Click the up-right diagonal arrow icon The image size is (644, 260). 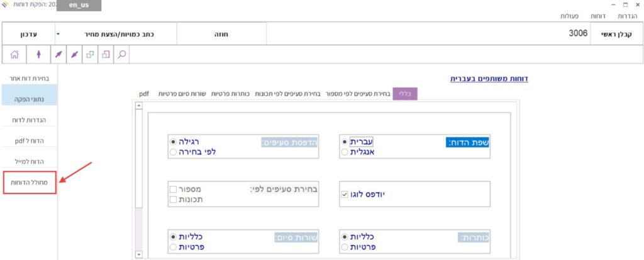tap(58, 55)
